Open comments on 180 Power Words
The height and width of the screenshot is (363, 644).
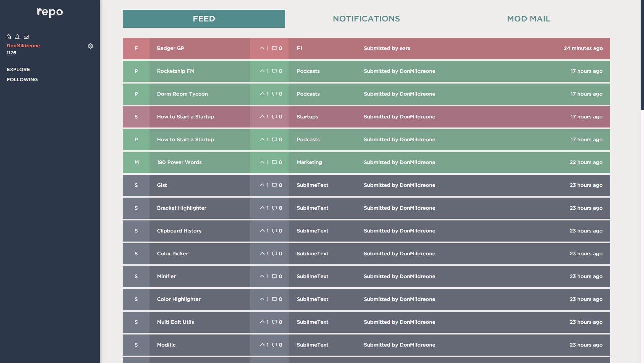[274, 162]
